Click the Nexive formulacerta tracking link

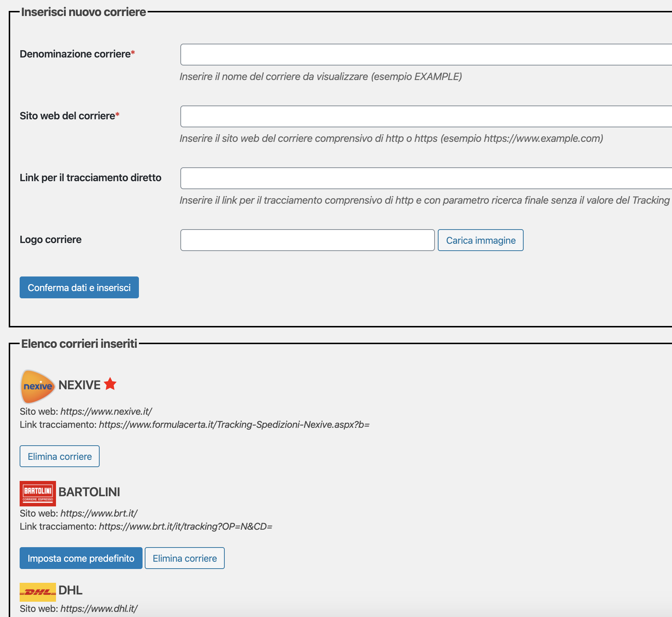pos(234,425)
